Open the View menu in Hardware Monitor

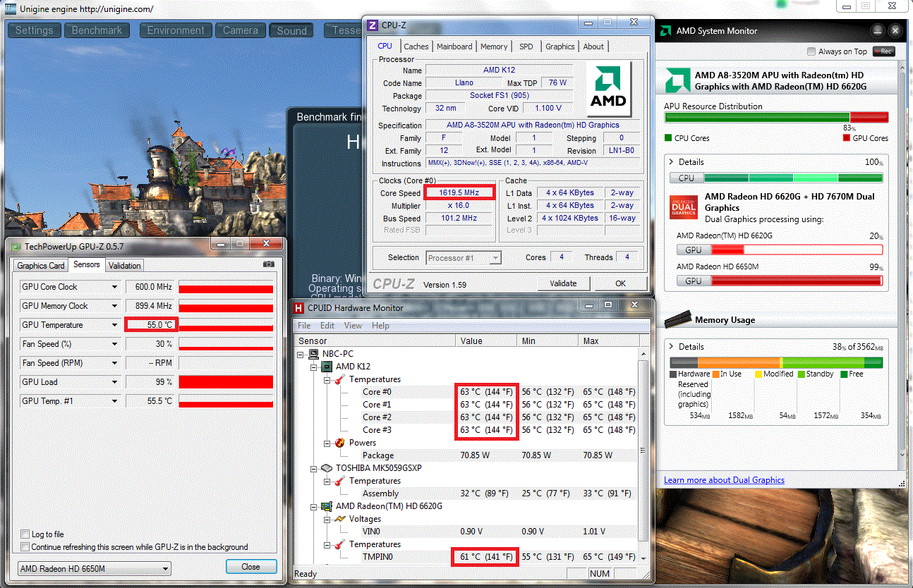(x=353, y=326)
